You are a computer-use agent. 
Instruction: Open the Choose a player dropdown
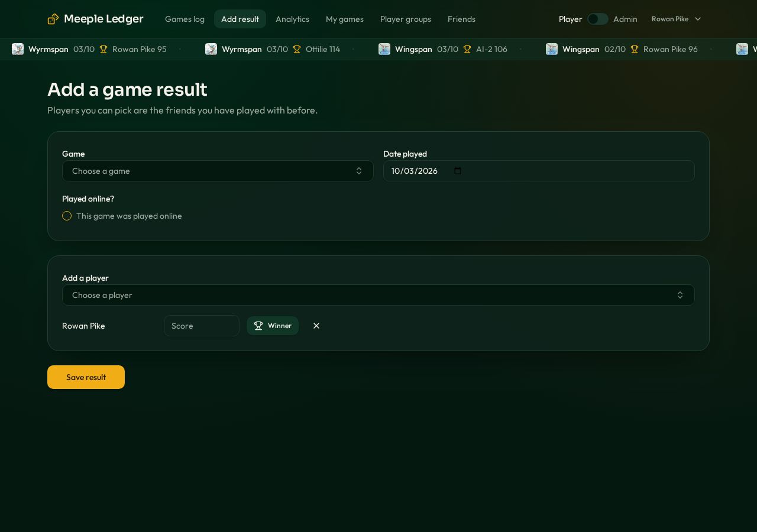coord(378,295)
